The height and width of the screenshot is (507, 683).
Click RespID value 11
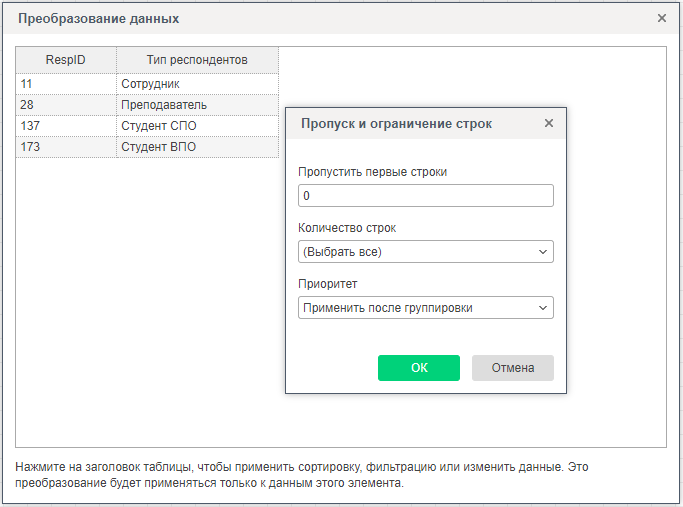[x=27, y=84]
